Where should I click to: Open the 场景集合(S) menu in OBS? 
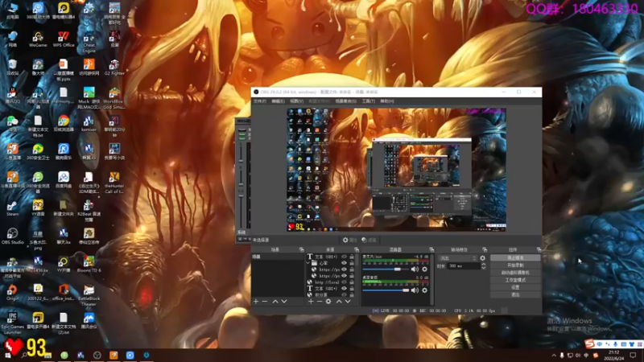pos(346,101)
